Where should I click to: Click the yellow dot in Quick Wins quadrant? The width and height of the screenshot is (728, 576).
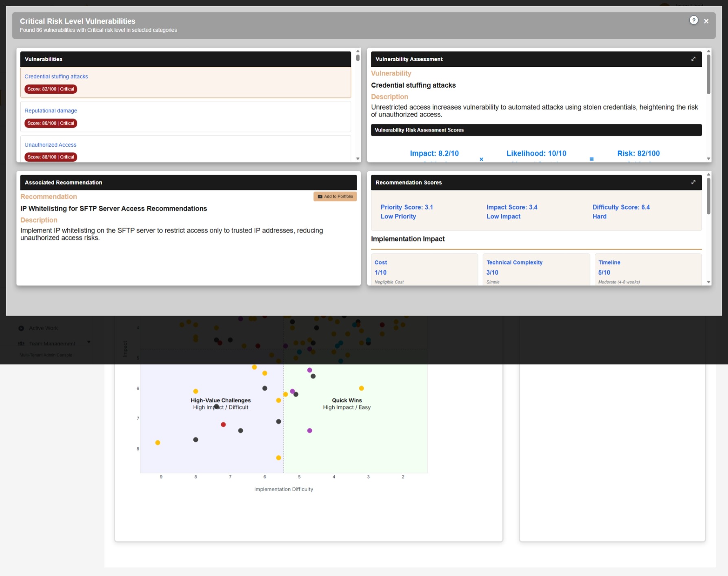[361, 388]
